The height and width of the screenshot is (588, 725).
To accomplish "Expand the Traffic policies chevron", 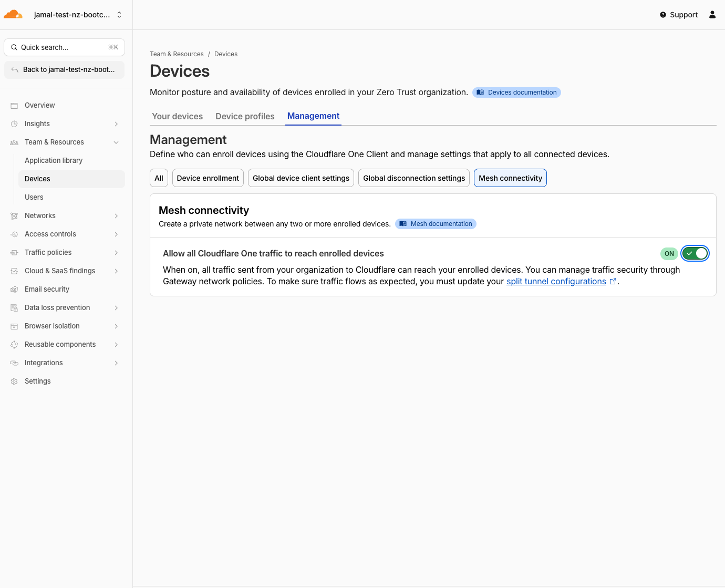I will pyautogui.click(x=116, y=253).
